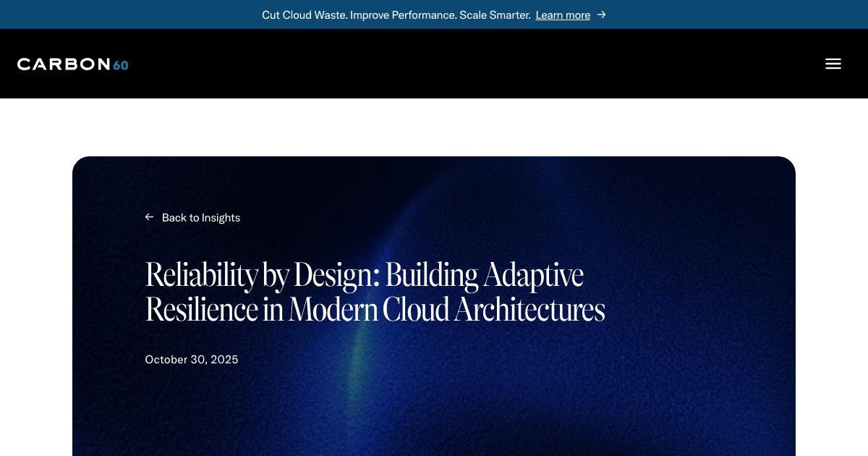Open the hamburger navigation menu
Screen dimensions: 868x456
833,64
